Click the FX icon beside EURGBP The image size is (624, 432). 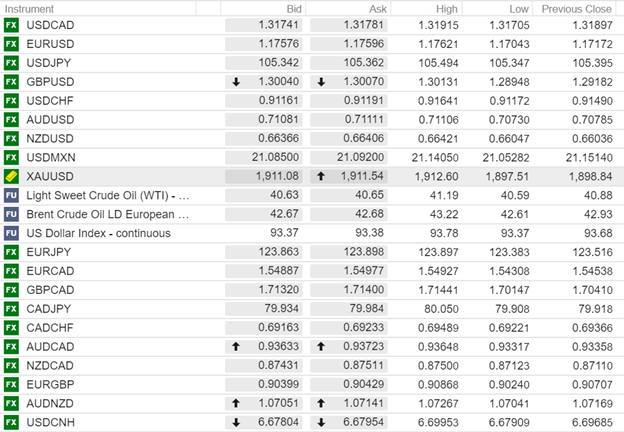(x=12, y=385)
